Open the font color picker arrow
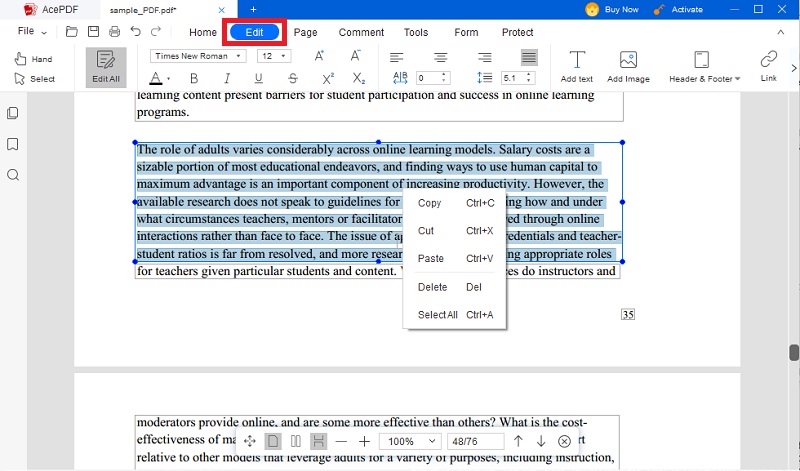The width and height of the screenshot is (800, 471). coord(168,79)
